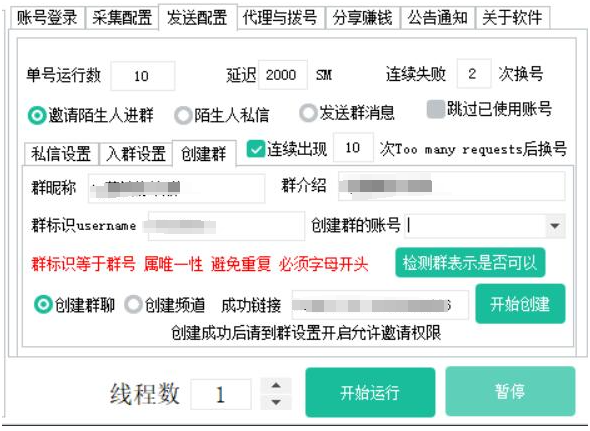Increase thread count with up arrow
Screen dimensions: 590x431
tap(276, 385)
